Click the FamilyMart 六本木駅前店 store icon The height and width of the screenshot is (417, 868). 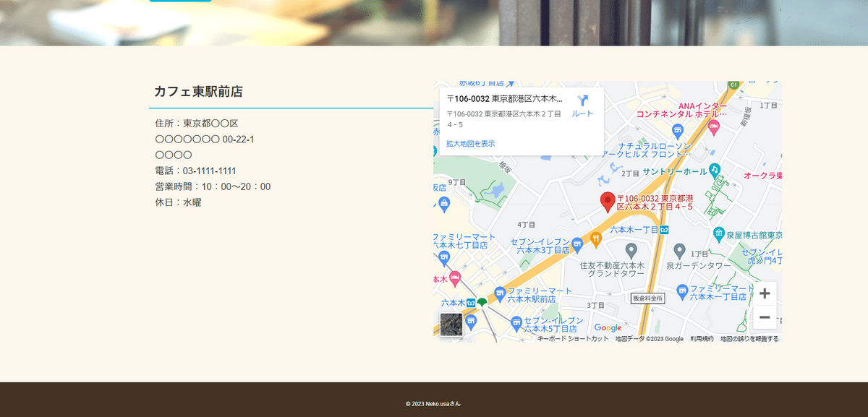(x=499, y=293)
